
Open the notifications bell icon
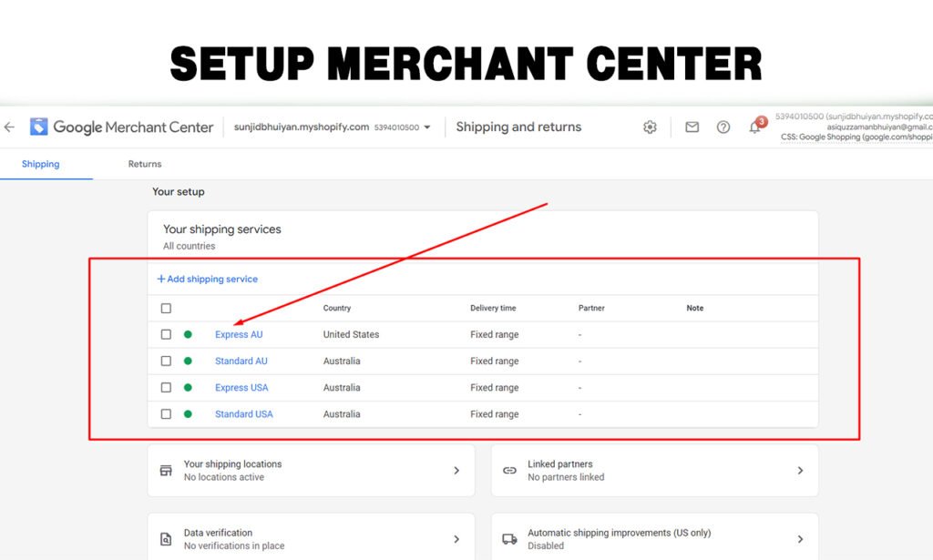coord(754,127)
